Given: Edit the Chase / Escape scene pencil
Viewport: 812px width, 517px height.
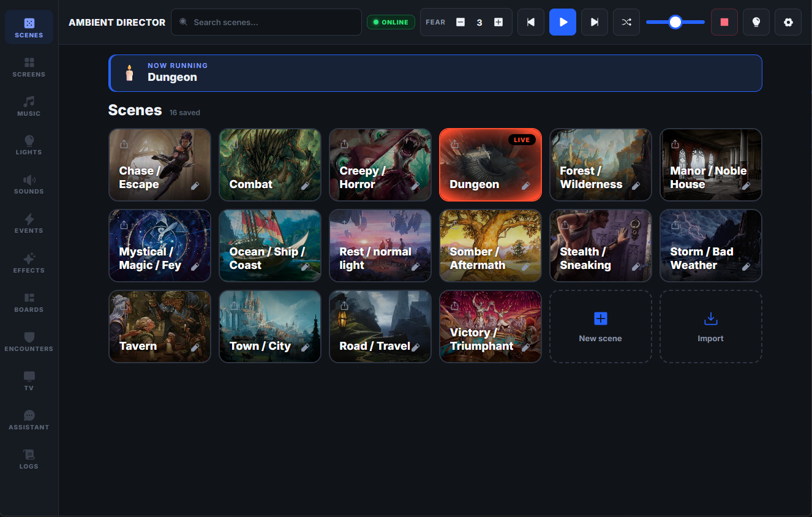Looking at the screenshot, I should [195, 186].
